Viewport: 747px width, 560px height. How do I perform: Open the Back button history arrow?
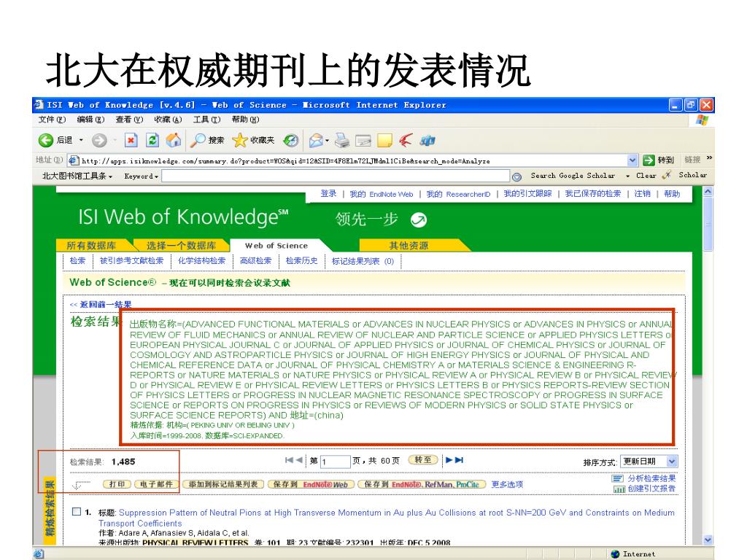pos(81,140)
